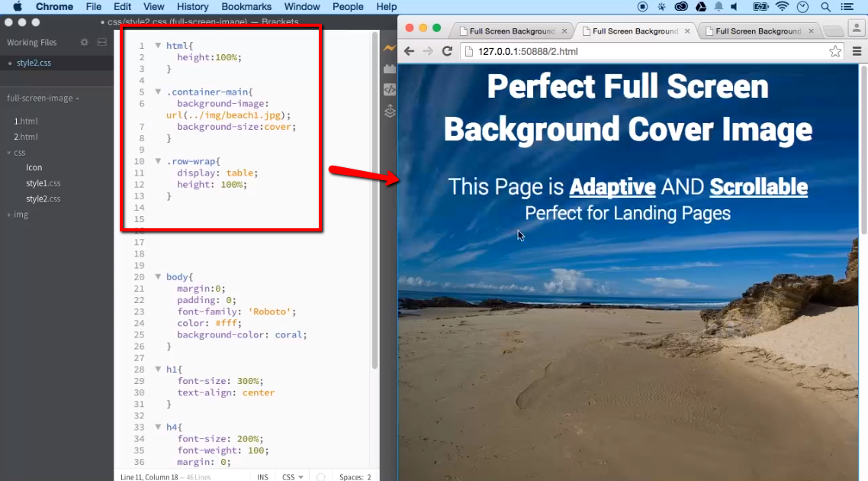Open 1.html in the file tree
Viewport: 868px width, 481px height.
[26, 121]
